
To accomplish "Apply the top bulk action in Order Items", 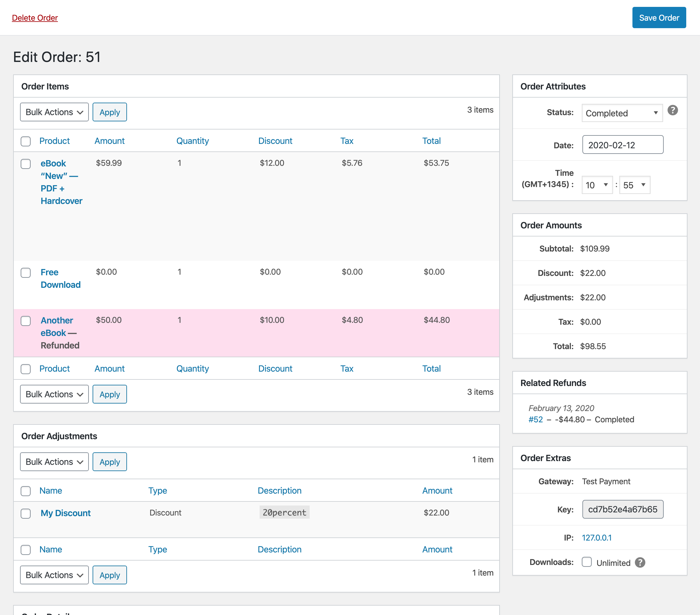I will click(x=109, y=112).
